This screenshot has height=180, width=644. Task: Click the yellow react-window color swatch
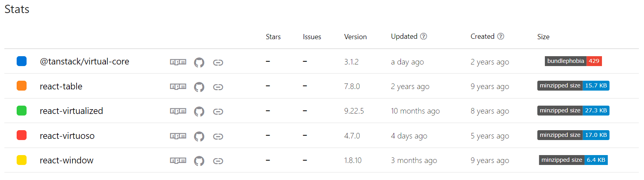pos(21,160)
